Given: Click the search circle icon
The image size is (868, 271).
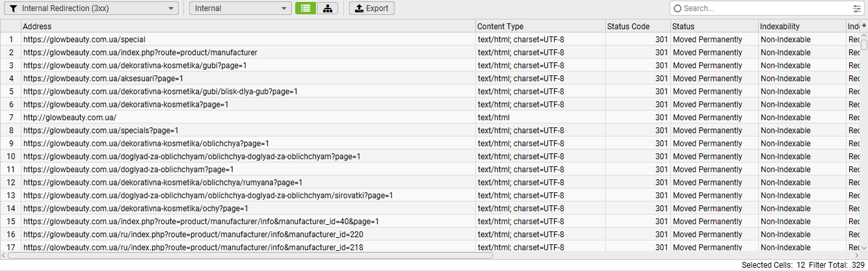Looking at the screenshot, I should click(x=677, y=8).
